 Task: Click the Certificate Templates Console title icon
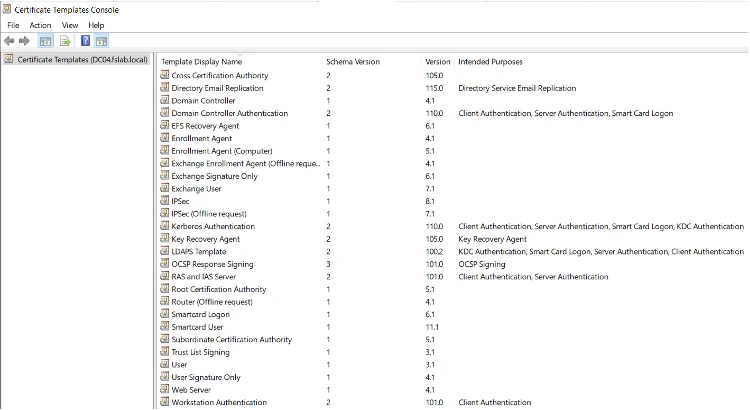7,9
